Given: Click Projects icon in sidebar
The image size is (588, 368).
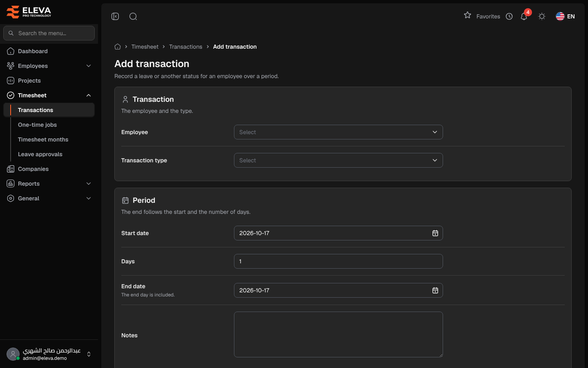Looking at the screenshot, I should click(x=11, y=81).
